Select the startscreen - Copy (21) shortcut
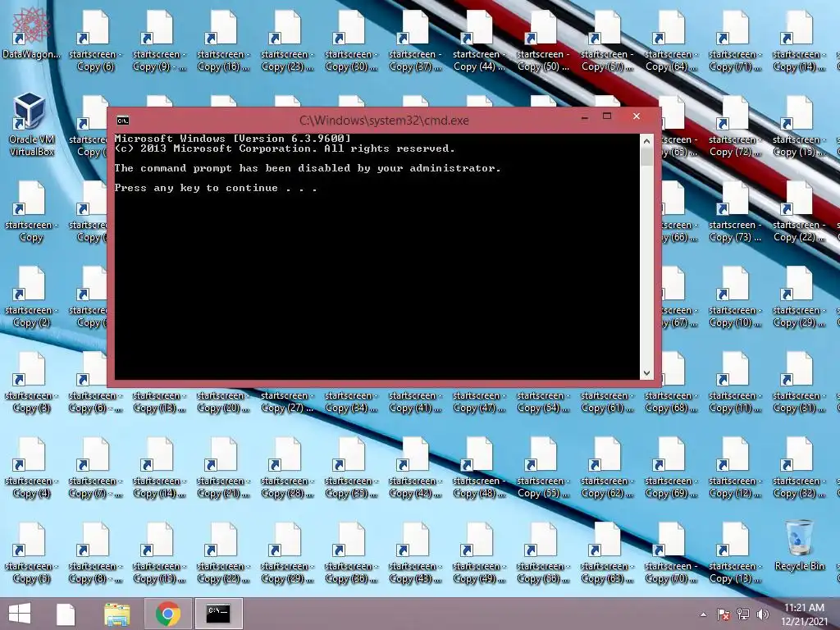The image size is (840, 630). click(223, 467)
